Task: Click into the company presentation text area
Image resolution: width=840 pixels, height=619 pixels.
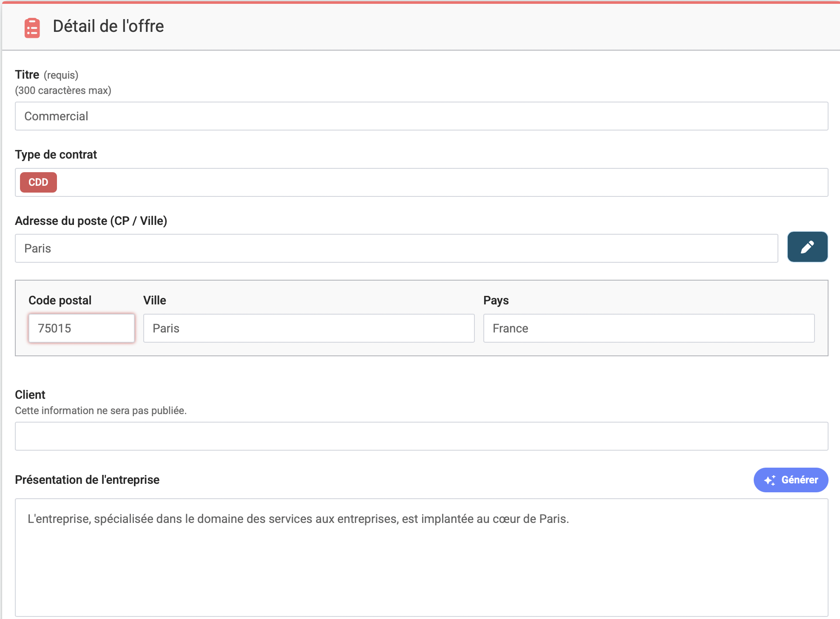Action: point(421,557)
